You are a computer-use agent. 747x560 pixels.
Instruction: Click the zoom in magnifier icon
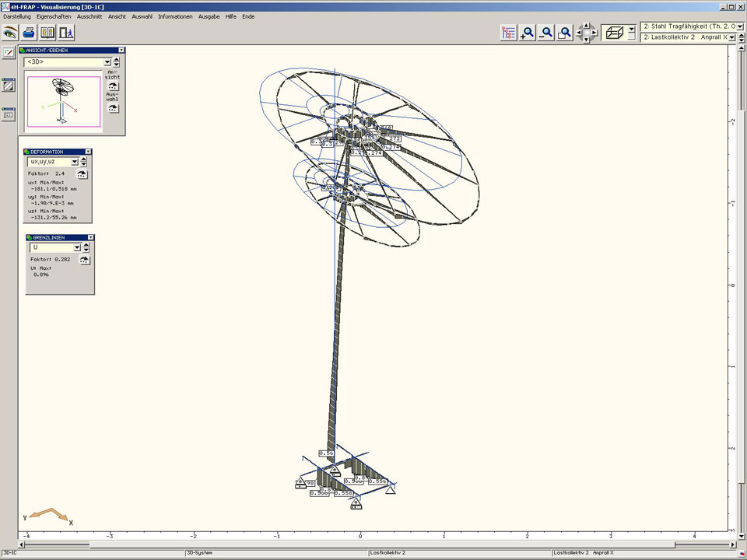528,33
